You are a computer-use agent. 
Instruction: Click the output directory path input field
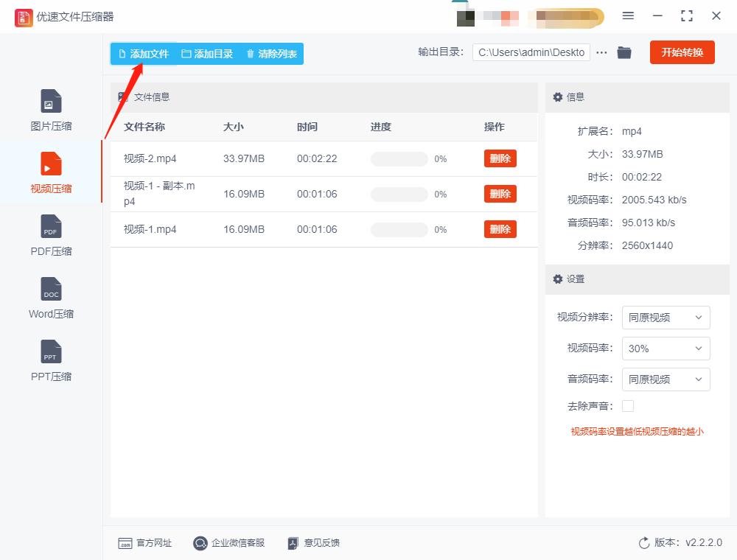click(x=531, y=52)
